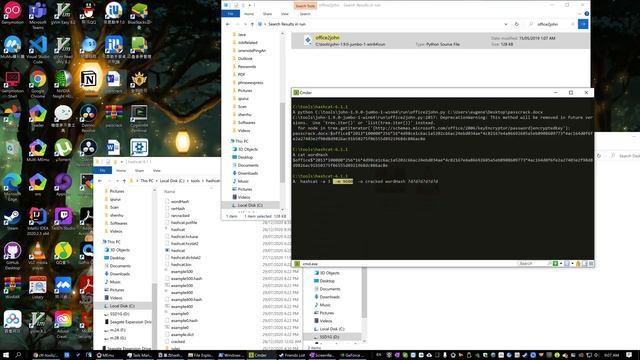Switch to View tab in hashcat window
The image size is (640, 360).
157,170
